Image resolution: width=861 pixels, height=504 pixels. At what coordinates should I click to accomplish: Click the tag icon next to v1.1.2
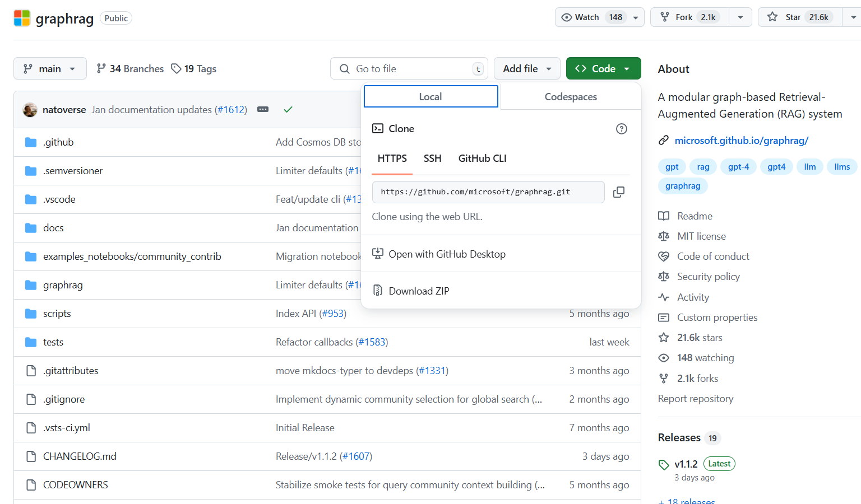coord(664,465)
